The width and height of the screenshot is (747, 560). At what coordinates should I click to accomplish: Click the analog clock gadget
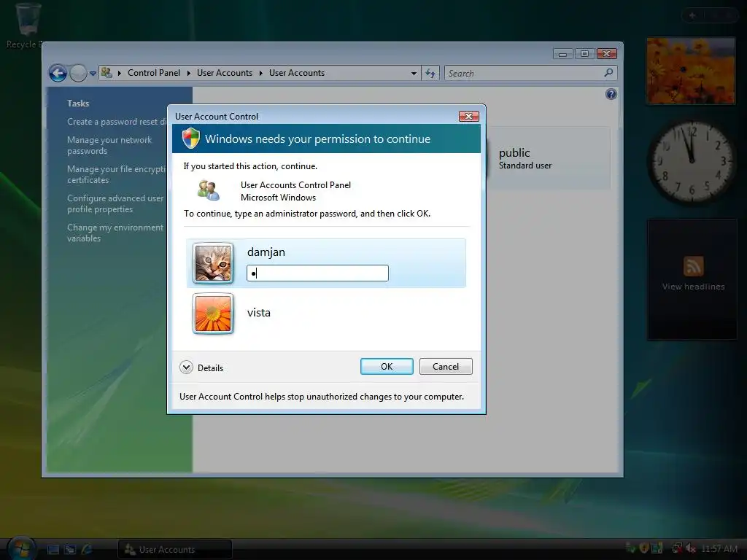pos(692,161)
